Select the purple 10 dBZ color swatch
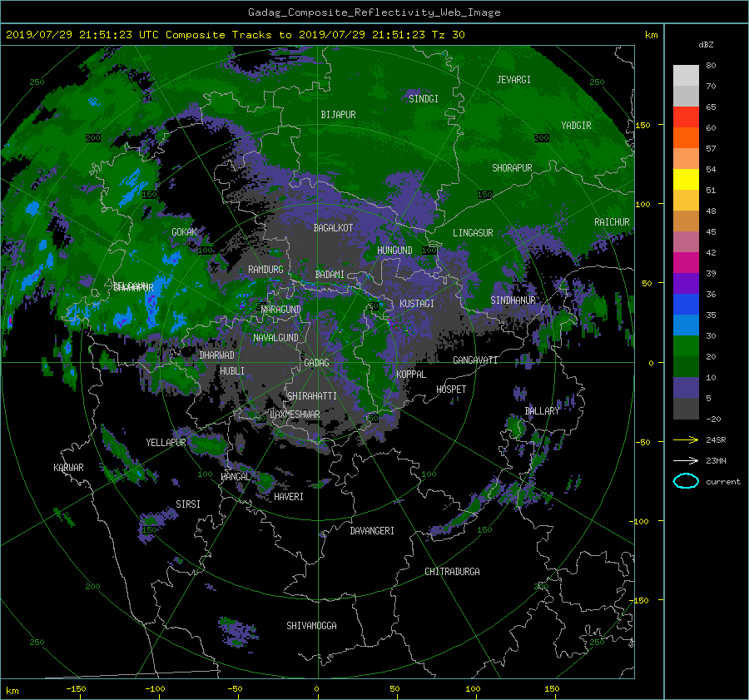This screenshot has width=749, height=700. [x=686, y=388]
